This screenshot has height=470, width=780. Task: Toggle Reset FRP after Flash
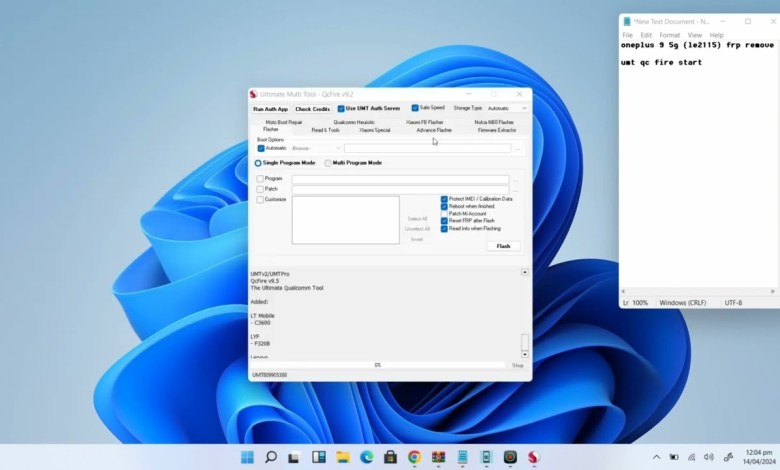tap(444, 221)
